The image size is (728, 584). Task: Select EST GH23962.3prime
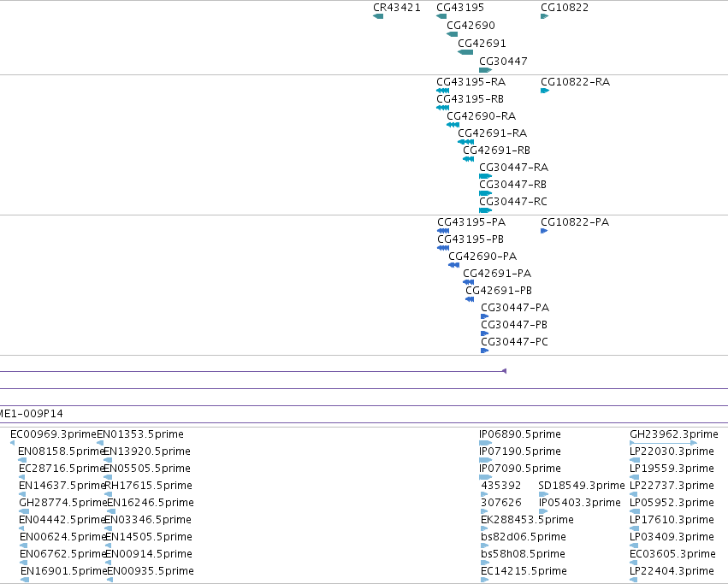pos(664,443)
